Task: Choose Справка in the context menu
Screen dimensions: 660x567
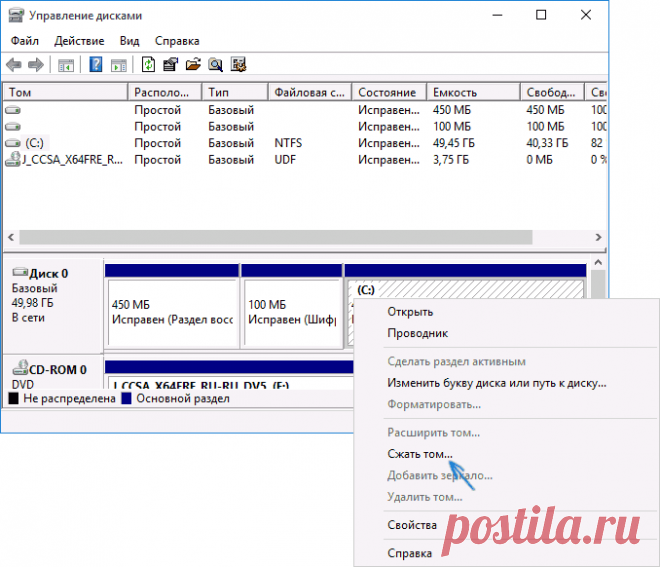Action: coord(410,554)
